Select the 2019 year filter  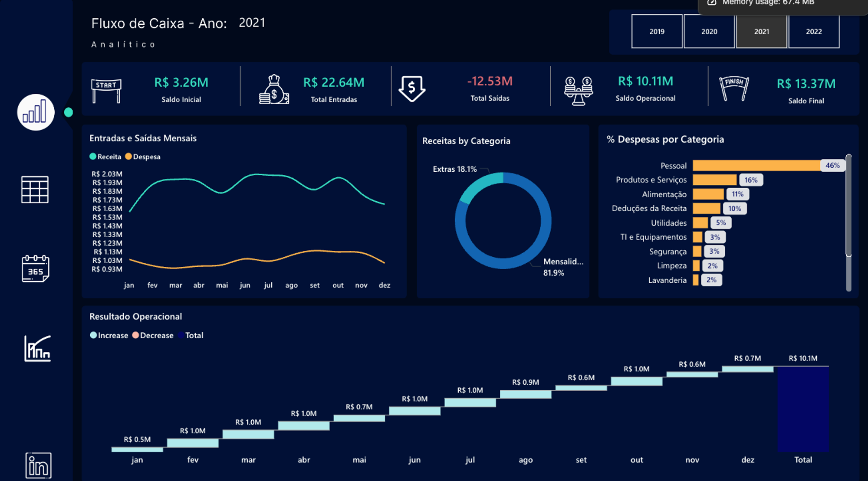pos(657,32)
